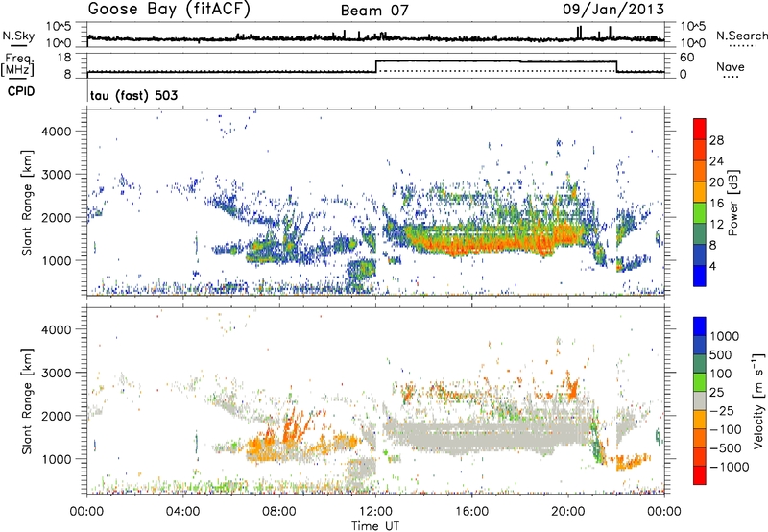Click the 'N.Search' legend label

click(x=742, y=36)
